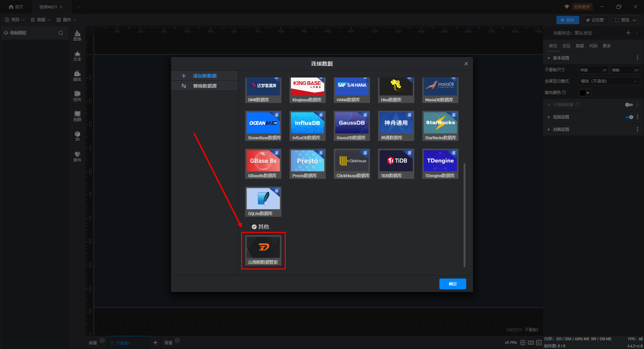The height and width of the screenshot is (349, 644).
Task: Search the 看板图层 layer list
Action: pyautogui.click(x=61, y=33)
